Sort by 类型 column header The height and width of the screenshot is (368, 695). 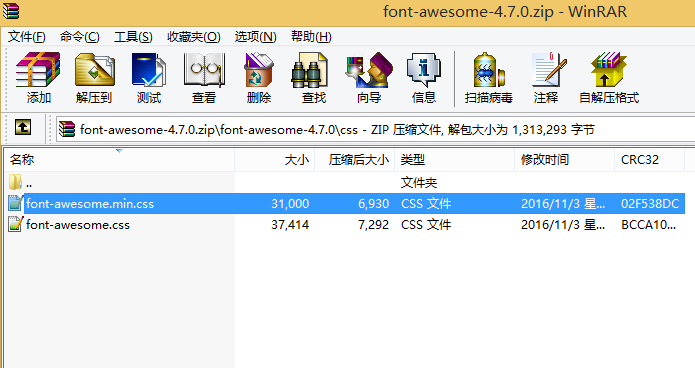point(455,160)
